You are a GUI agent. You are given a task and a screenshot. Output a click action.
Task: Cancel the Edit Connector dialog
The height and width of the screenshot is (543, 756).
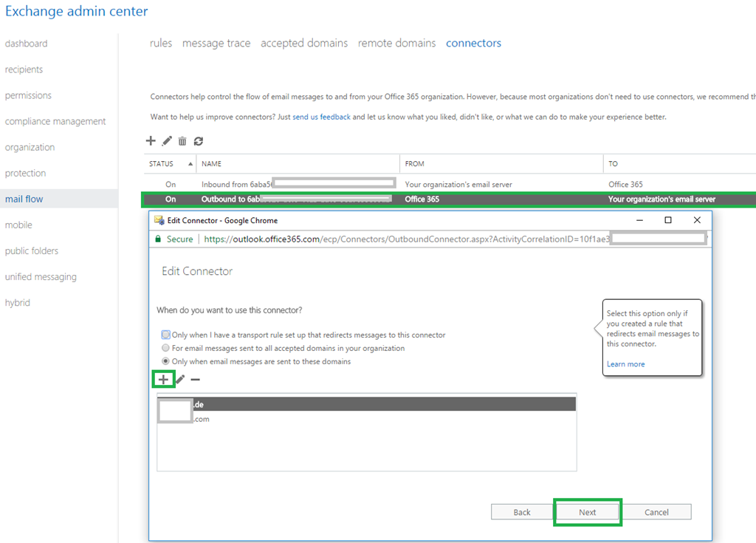[x=656, y=512]
